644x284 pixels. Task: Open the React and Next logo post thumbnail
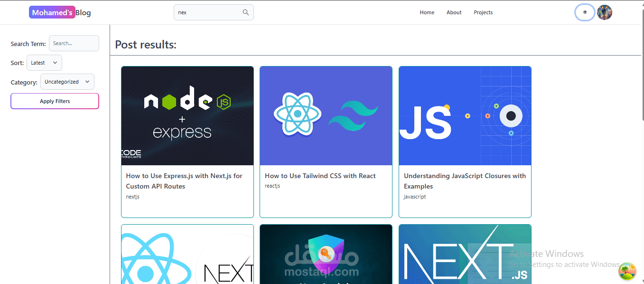pyautogui.click(x=187, y=254)
